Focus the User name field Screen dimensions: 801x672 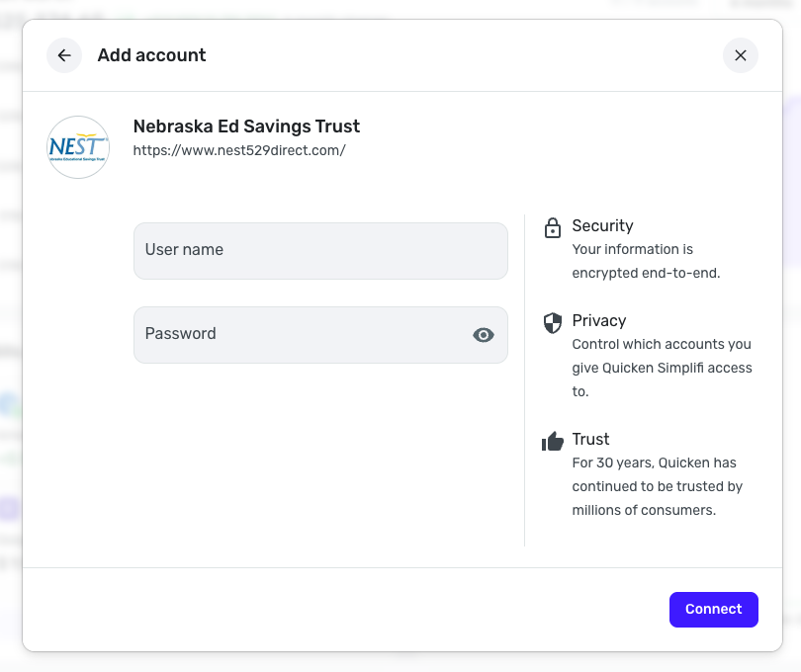(x=320, y=250)
